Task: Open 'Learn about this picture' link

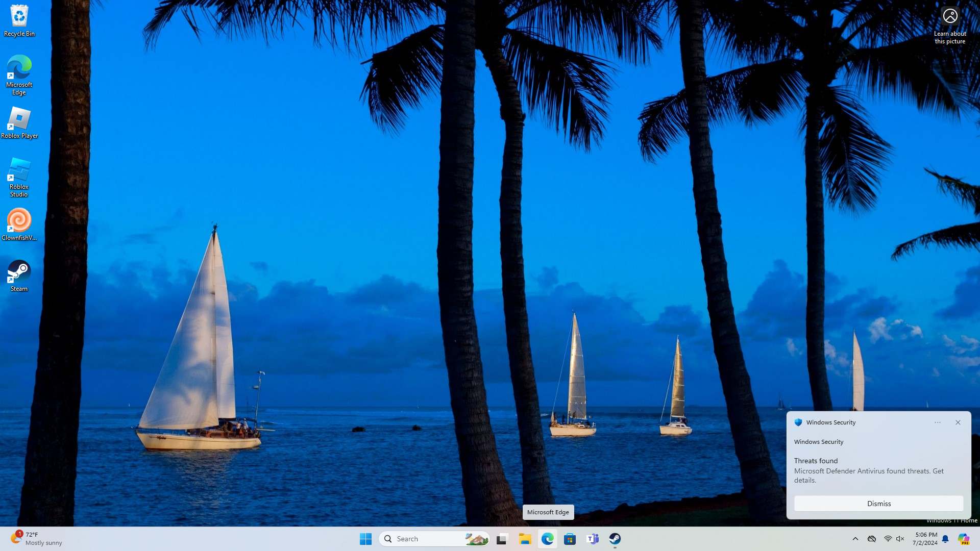Action: click(x=950, y=24)
